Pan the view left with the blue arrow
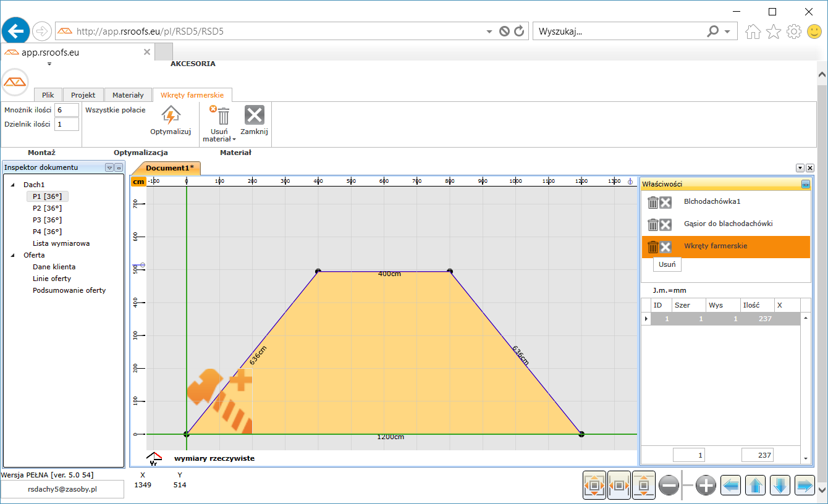Screen dimensions: 828x504 point(731,485)
